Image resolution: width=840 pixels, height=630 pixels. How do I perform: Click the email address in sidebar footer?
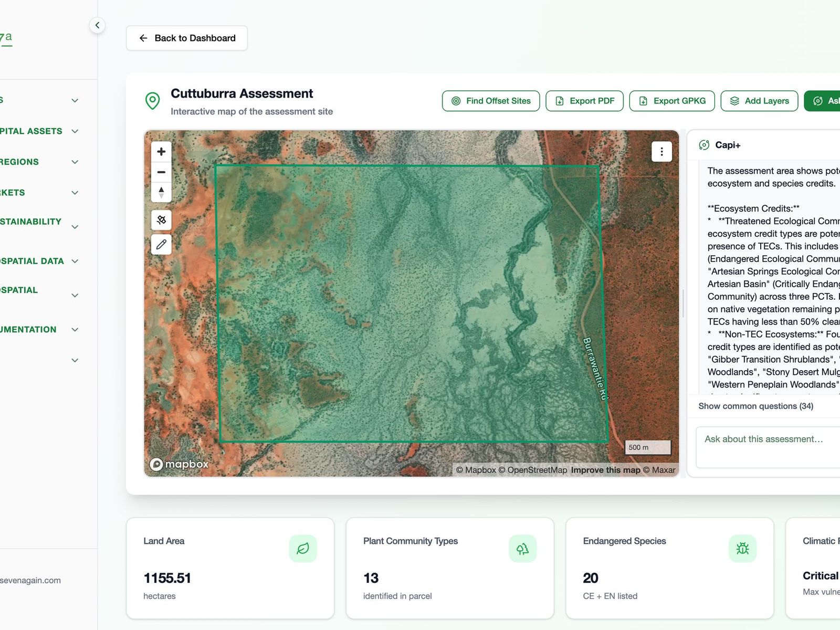[30, 580]
